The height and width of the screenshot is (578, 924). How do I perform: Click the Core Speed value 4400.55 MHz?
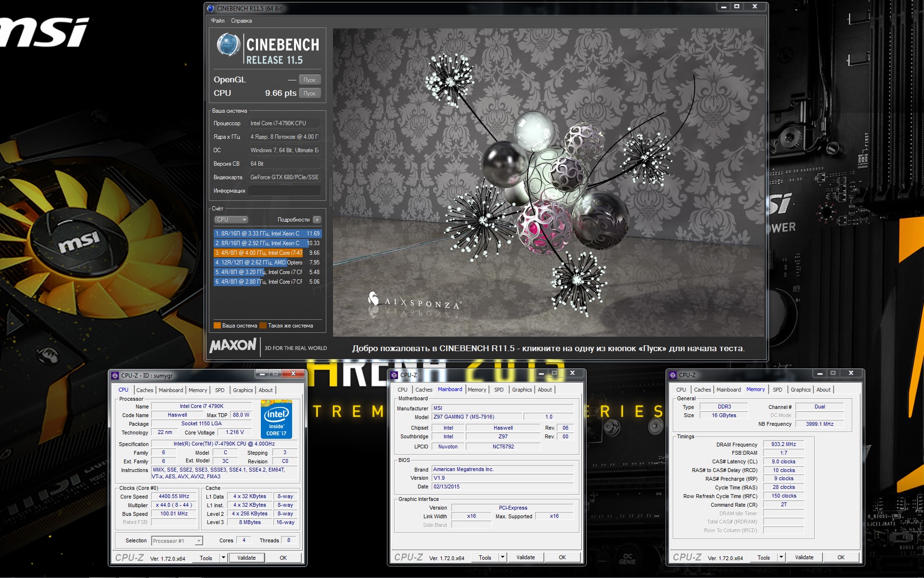coord(174,496)
